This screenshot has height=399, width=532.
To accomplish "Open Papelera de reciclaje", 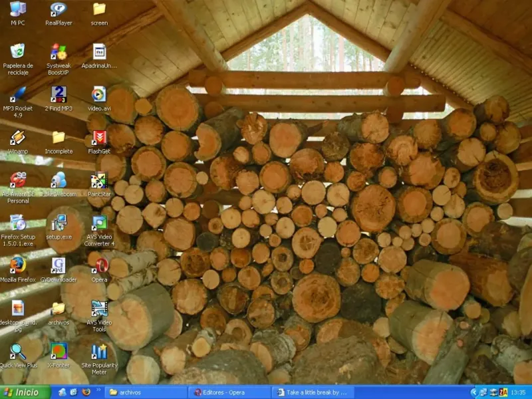I will pyautogui.click(x=18, y=59).
